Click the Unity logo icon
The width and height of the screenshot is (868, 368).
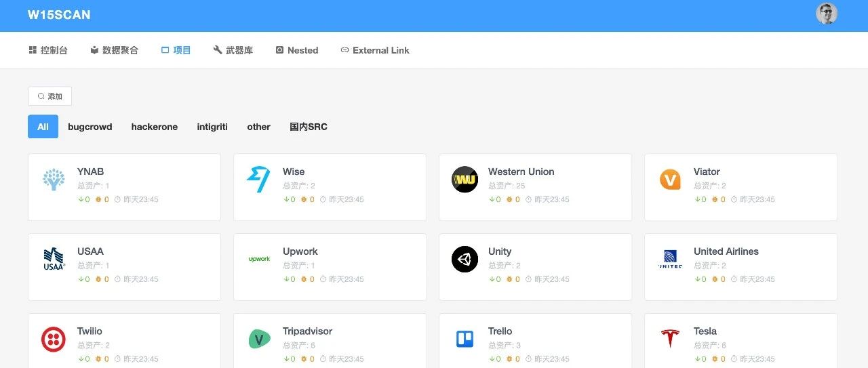click(x=465, y=260)
